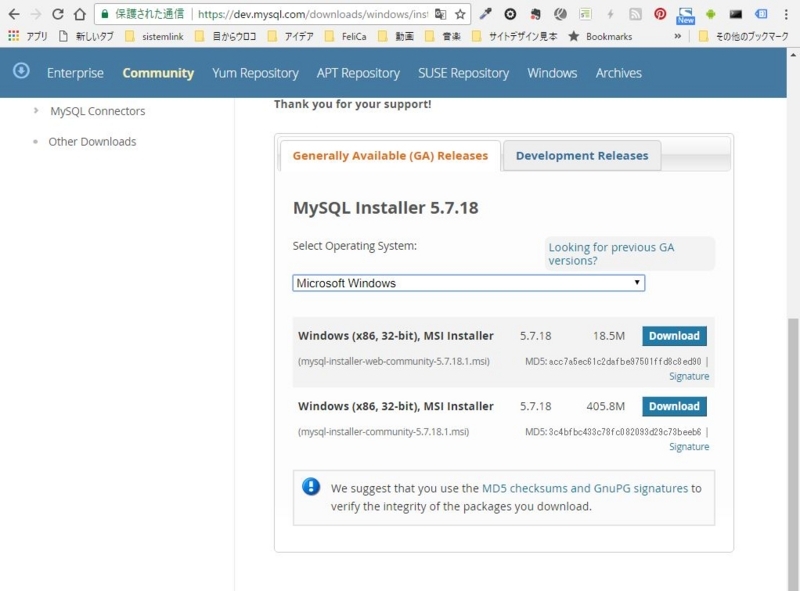
Task: Open the eyedropper color picker extension
Action: tap(485, 14)
